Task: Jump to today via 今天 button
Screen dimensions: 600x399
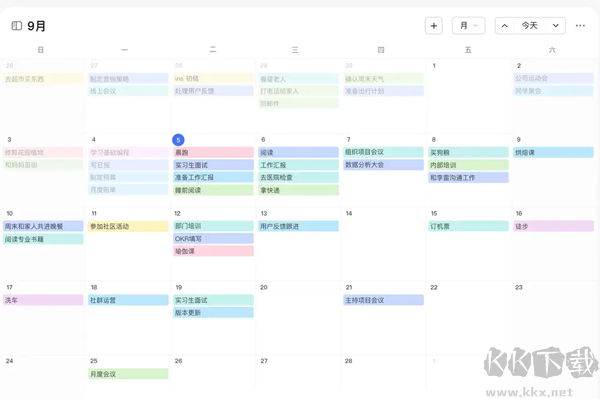Action: (x=530, y=26)
